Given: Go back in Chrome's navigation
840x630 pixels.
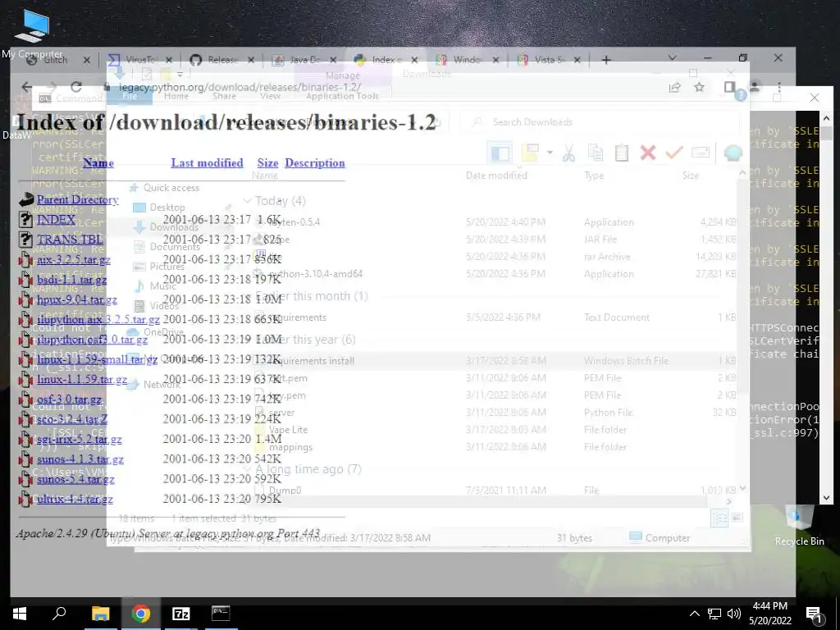Looking at the screenshot, I should click(x=26, y=87).
